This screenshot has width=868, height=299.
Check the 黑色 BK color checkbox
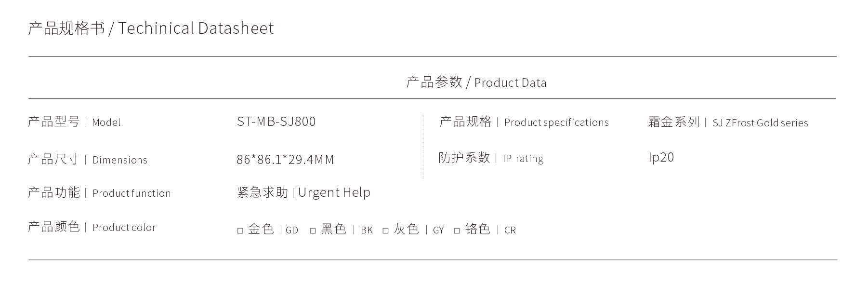(313, 231)
